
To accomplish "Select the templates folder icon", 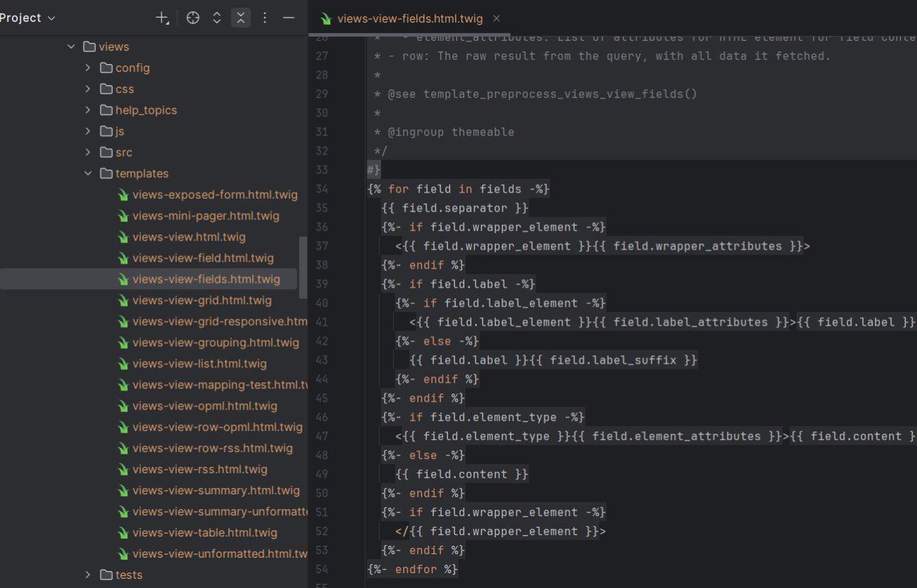I will [x=107, y=173].
